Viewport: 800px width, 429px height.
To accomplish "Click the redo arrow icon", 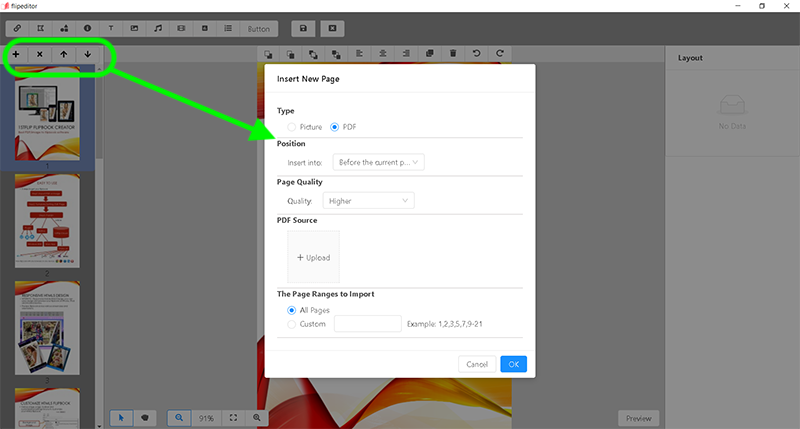I will pyautogui.click(x=500, y=54).
